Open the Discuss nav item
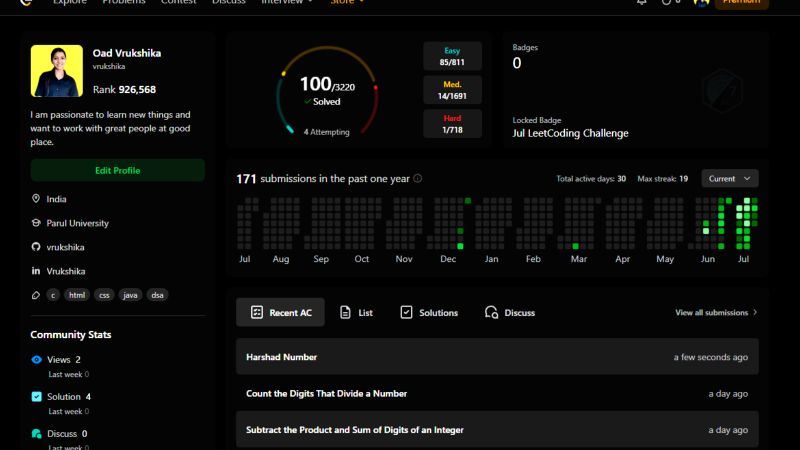 click(229, 2)
